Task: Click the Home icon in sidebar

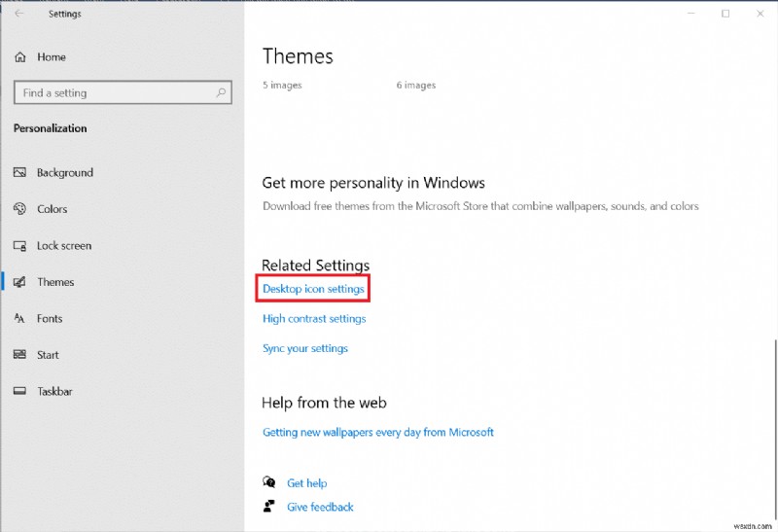Action: [19, 57]
